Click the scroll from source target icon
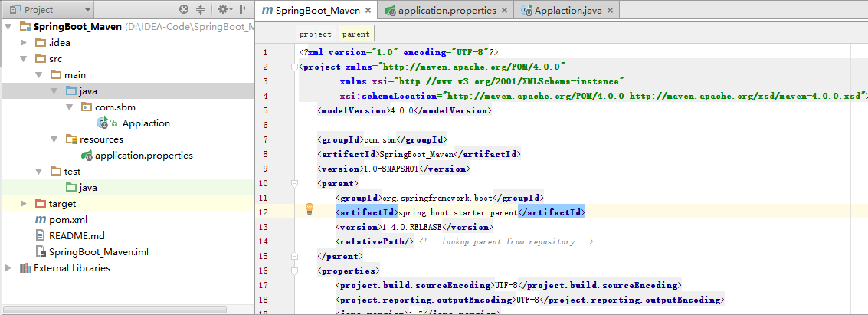868x315 pixels. 185,9
